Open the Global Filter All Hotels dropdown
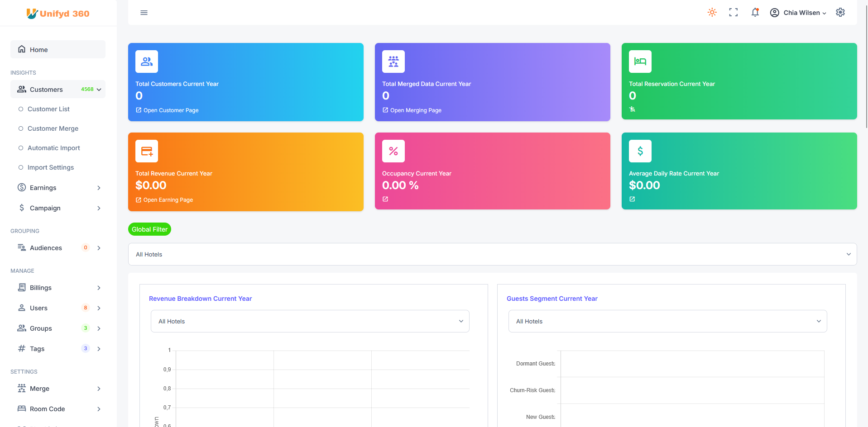Screen dimensions: 868x427 [x=493, y=254]
